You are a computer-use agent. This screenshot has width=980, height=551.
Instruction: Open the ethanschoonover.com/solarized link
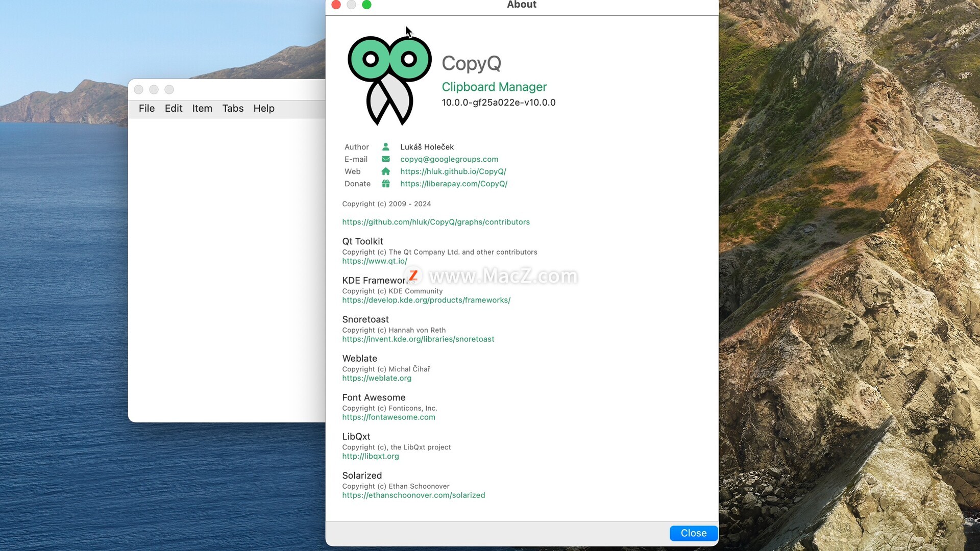[x=413, y=495]
